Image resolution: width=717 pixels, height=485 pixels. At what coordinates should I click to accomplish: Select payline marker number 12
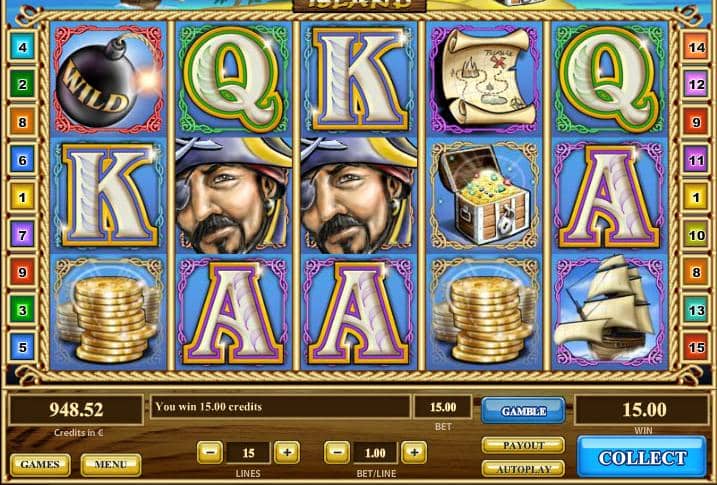(696, 85)
